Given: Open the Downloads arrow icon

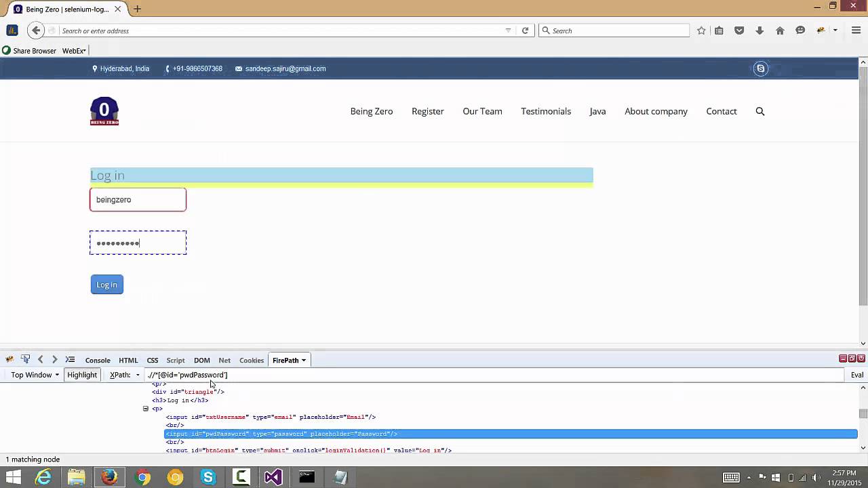Looking at the screenshot, I should coord(759,30).
